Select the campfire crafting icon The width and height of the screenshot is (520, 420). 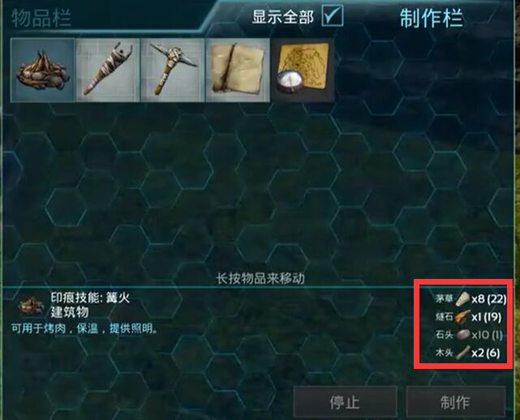click(x=43, y=70)
